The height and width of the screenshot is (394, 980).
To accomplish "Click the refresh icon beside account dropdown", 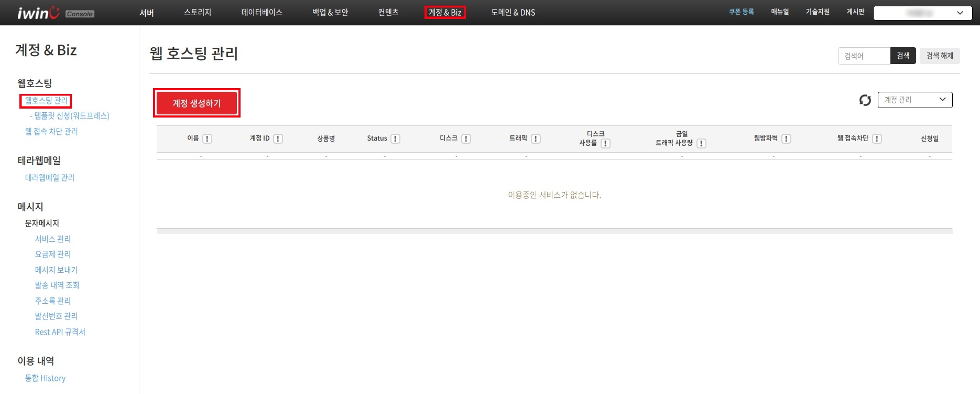I will [865, 100].
